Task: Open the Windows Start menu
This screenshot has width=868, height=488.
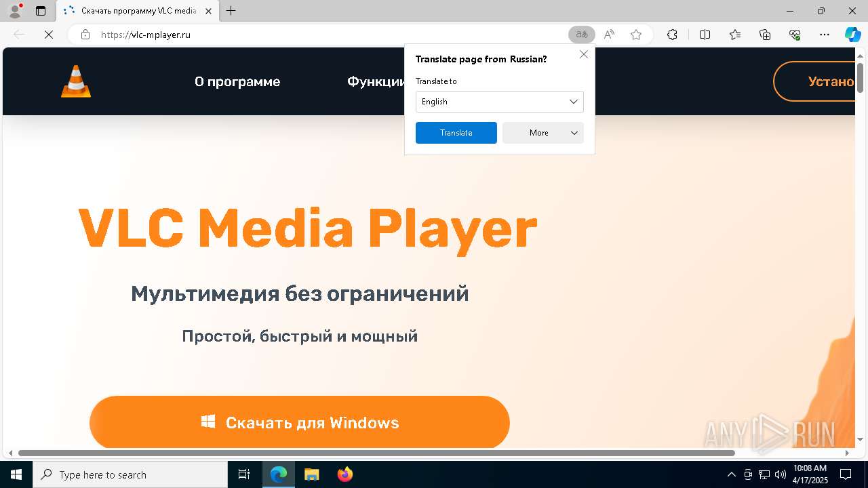Action: point(16,474)
